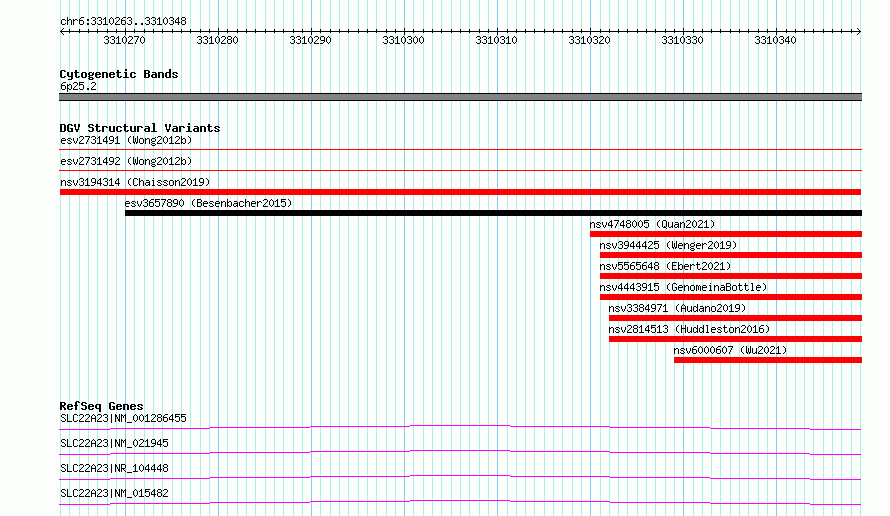The width and height of the screenshot is (890, 516).
Task: Click the black bar of esv3657890
Action: pos(493,213)
